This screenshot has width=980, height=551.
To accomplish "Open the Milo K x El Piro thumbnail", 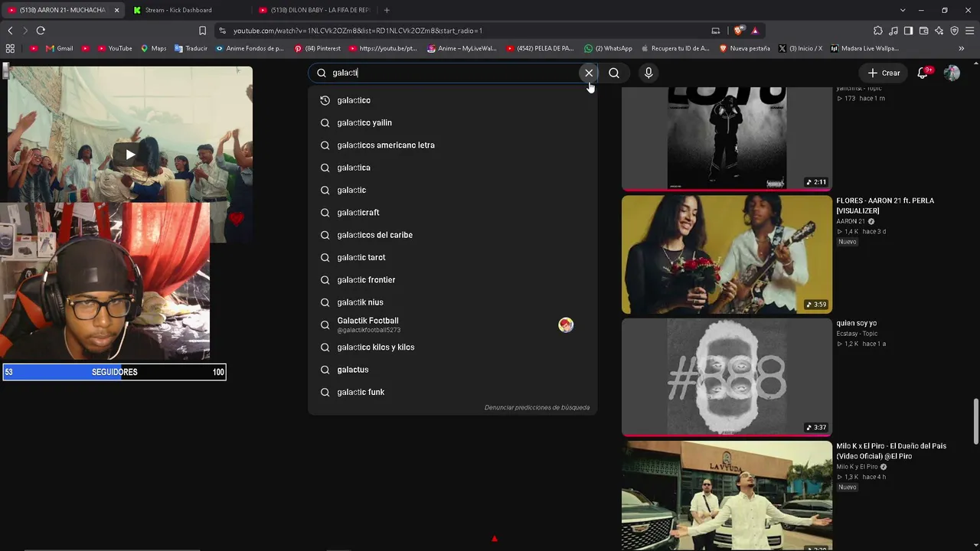I will tap(727, 496).
